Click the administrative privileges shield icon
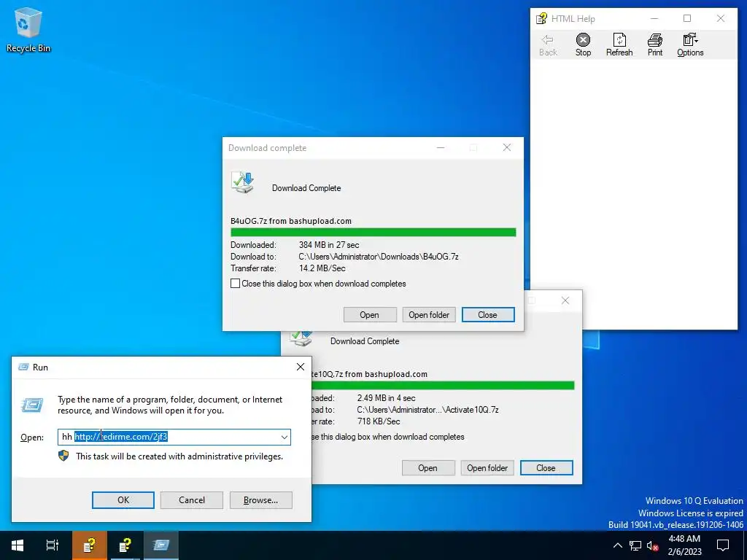This screenshot has height=560, width=747. point(63,456)
